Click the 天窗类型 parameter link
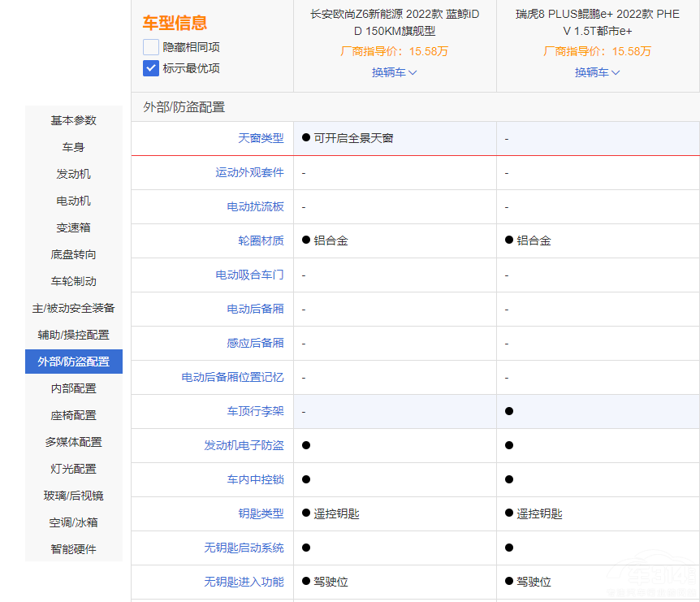This screenshot has width=700, height=602. click(x=261, y=138)
